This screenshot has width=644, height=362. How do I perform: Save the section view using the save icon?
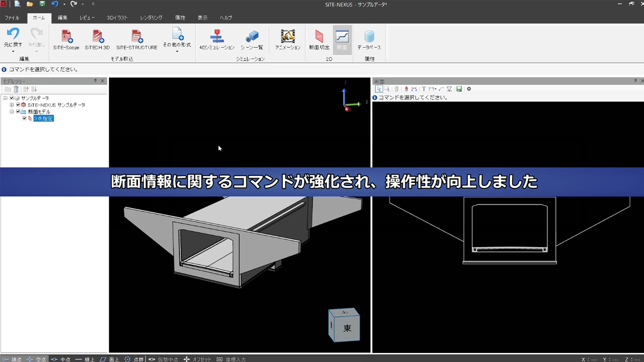(x=459, y=89)
